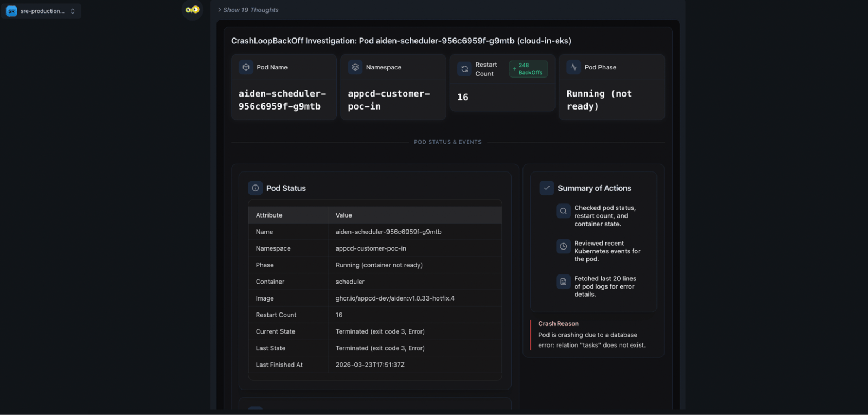The image size is (868, 415).
Task: Click the clock icon for Reviewed recent events
Action: tap(564, 246)
